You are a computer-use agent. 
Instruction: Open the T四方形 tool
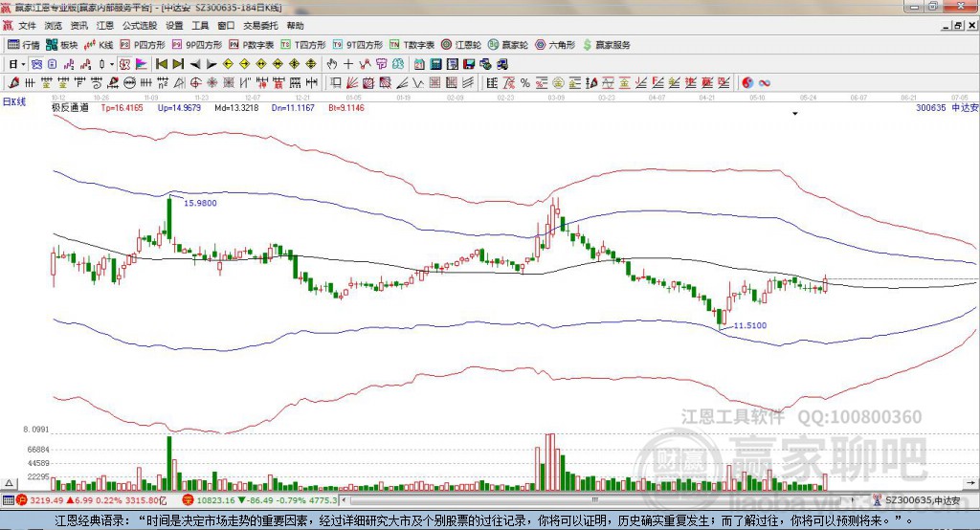tap(303, 44)
